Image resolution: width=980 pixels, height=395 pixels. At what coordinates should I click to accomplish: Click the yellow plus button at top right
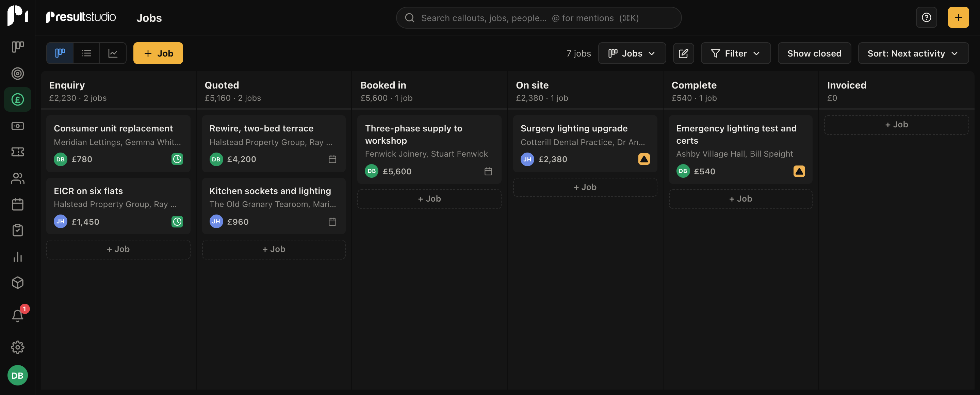pyautogui.click(x=958, y=17)
